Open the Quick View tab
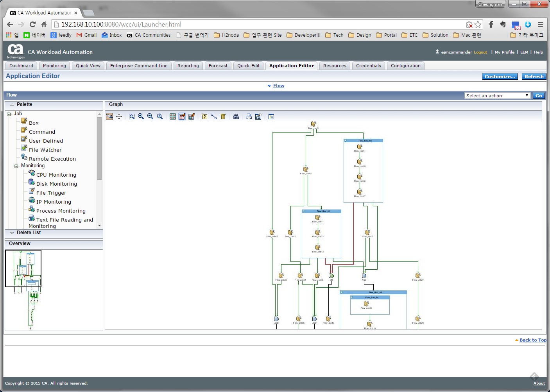This screenshot has height=392, width=550. (x=88, y=66)
